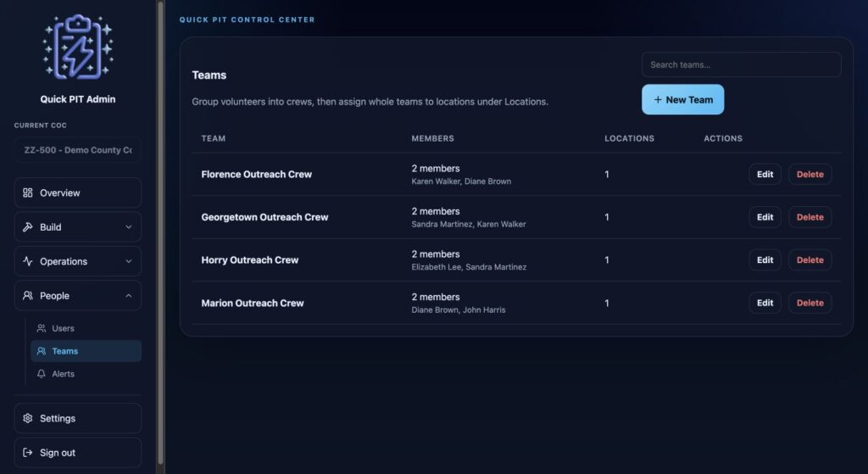This screenshot has height=474, width=868.
Task: Expand the Operations menu chevron
Action: 129,261
